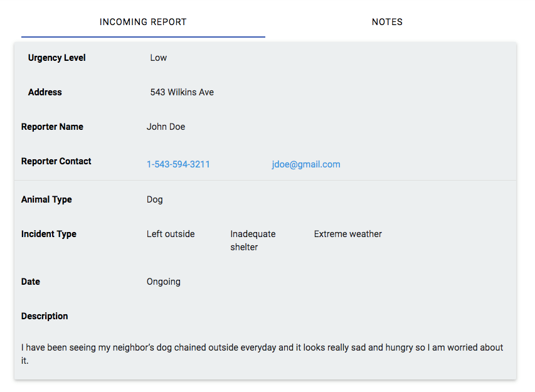Click the Description heading
The height and width of the screenshot is (392, 535).
45,316
